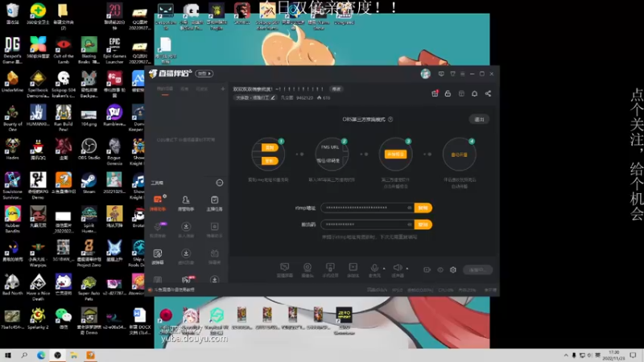
Task: Open the Epic Games Launcher shortcut
Action: pos(114,50)
